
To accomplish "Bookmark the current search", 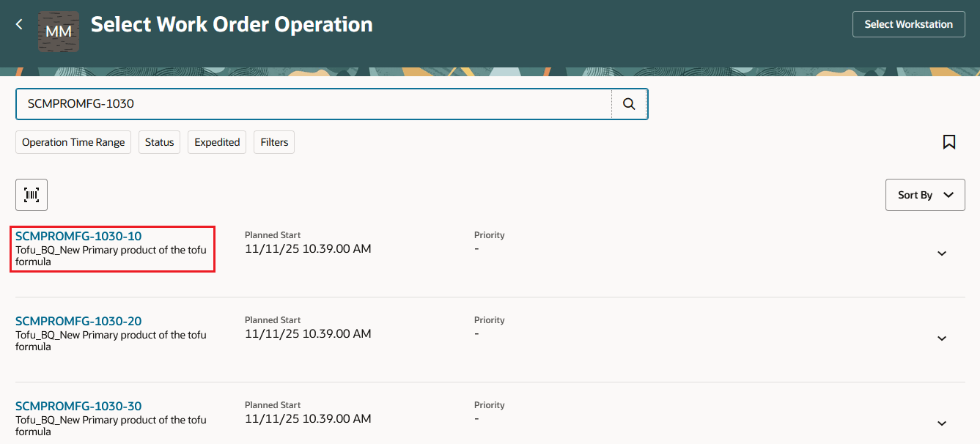I will 949,141.
